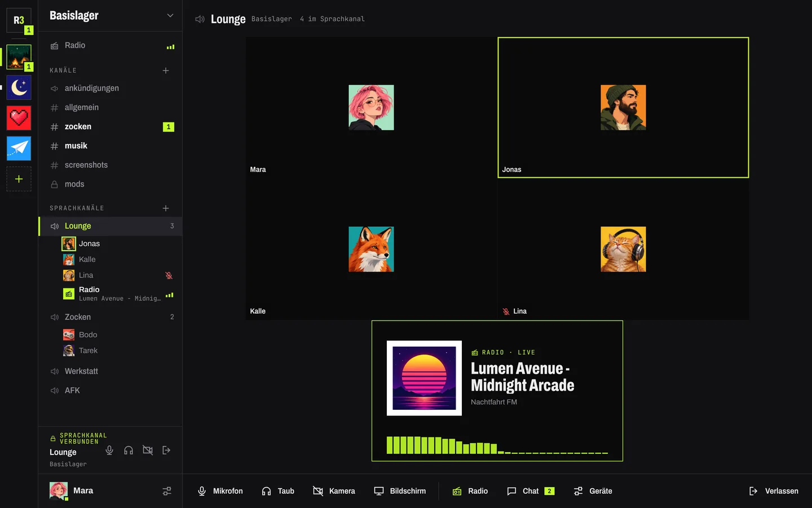Collapse the Zocken voice channel
Viewport: 812px width, 508px height.
coord(110,317)
